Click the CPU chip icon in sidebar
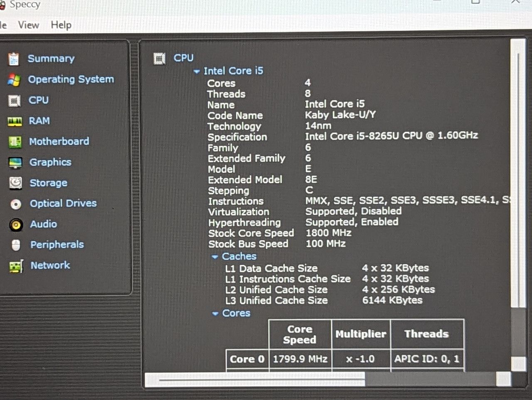The image size is (532, 400). (x=14, y=101)
